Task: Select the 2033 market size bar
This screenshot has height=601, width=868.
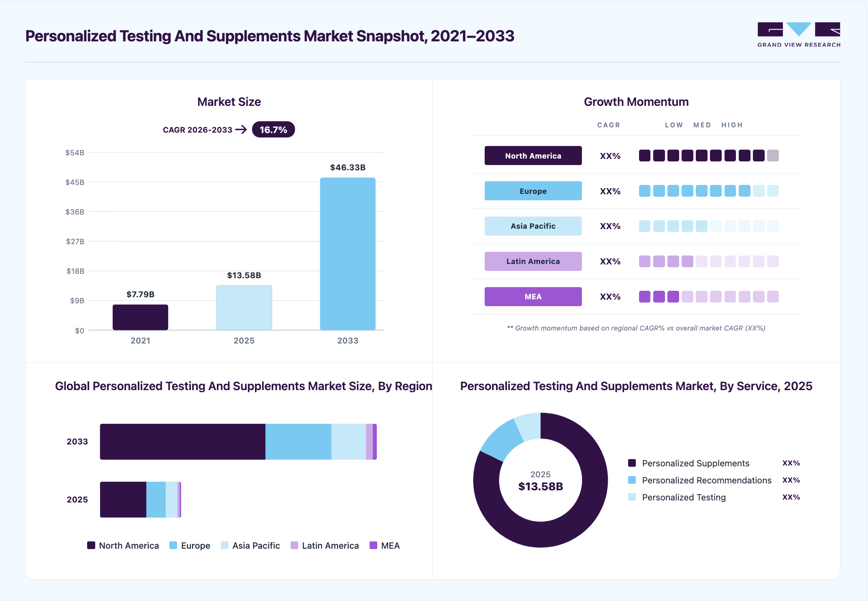Action: tap(348, 254)
